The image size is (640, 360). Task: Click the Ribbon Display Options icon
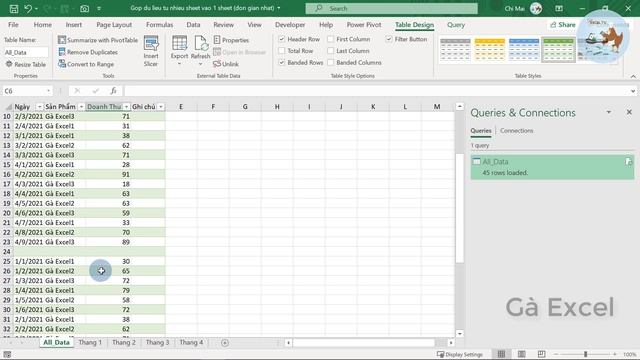click(559, 8)
